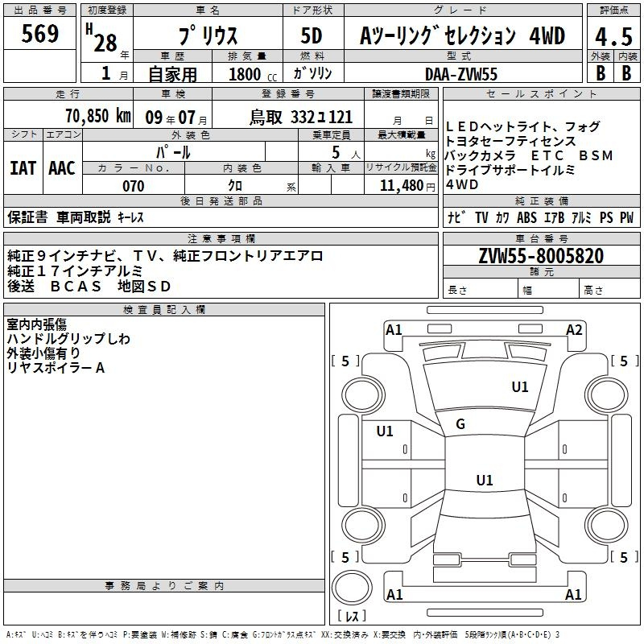
Task: Click note line 純正9インチナビ、TV、純正フロントリアエアロ
Action: pos(165,256)
